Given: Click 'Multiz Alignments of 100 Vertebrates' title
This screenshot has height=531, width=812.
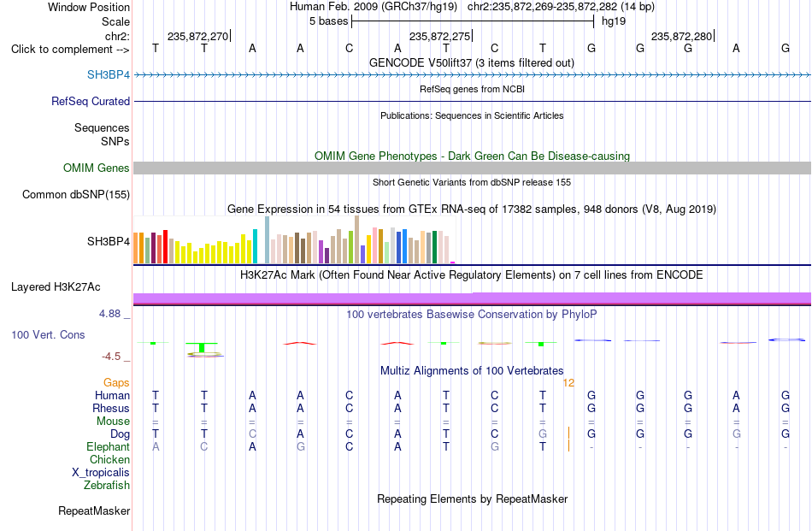Looking at the screenshot, I should pyautogui.click(x=472, y=371).
